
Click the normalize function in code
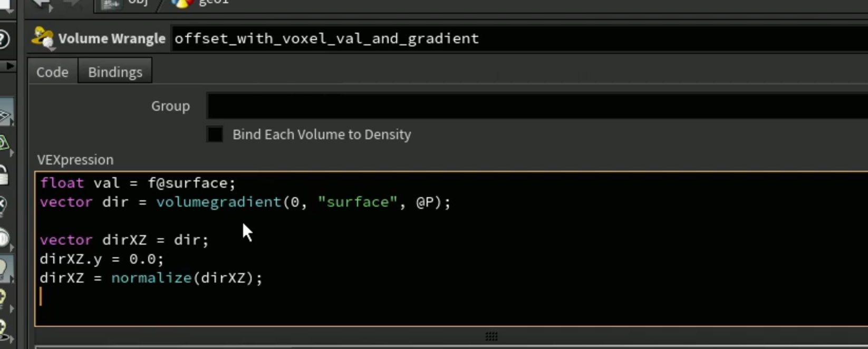151,278
